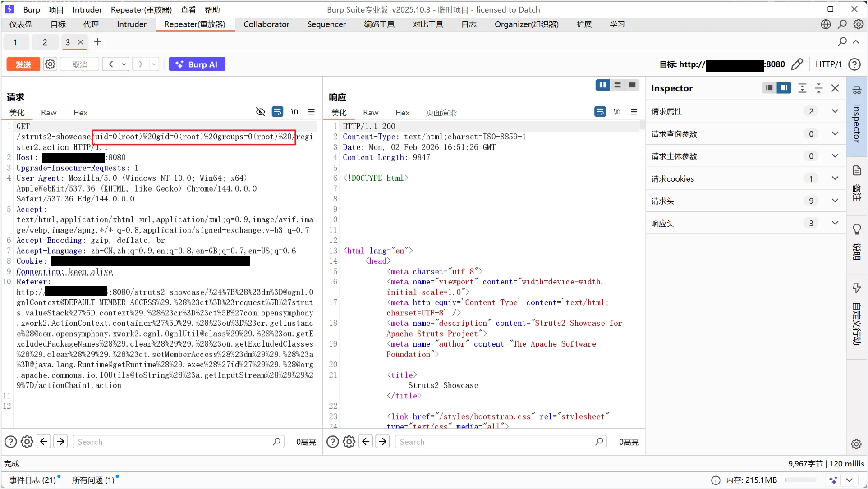
Task: Open 所有问题 (1) issues list
Action: [x=93, y=480]
